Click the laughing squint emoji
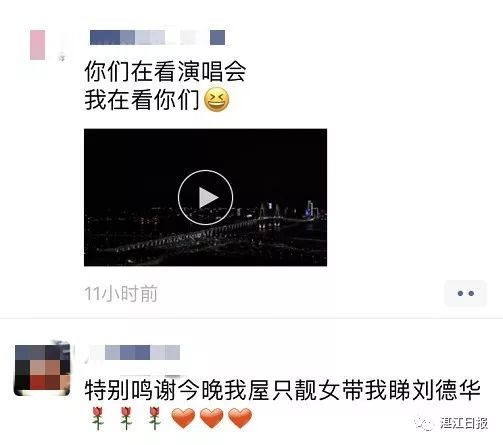503x445 pixels. tap(216, 99)
